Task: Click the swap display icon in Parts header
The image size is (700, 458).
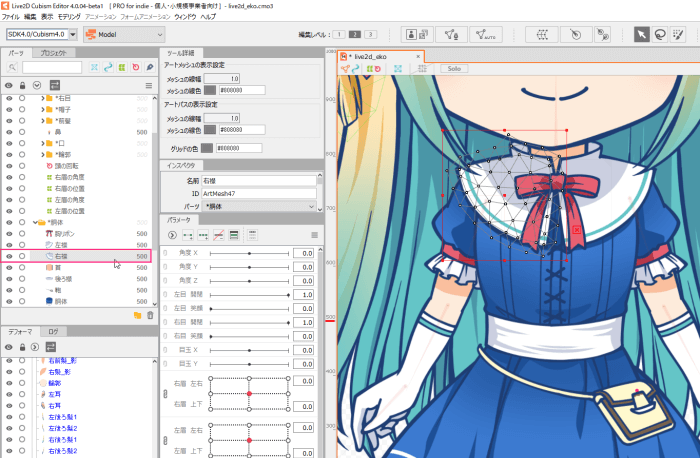Action: tap(55, 85)
